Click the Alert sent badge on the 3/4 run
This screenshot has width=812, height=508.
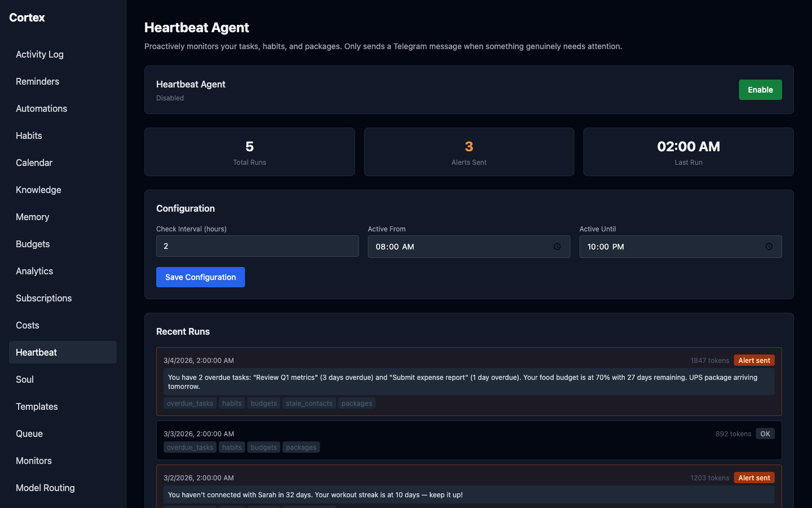click(x=754, y=360)
